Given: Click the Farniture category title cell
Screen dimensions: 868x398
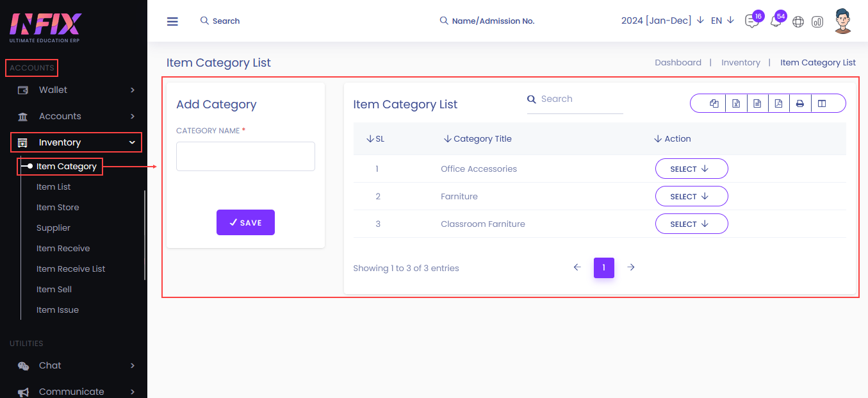Looking at the screenshot, I should [459, 197].
